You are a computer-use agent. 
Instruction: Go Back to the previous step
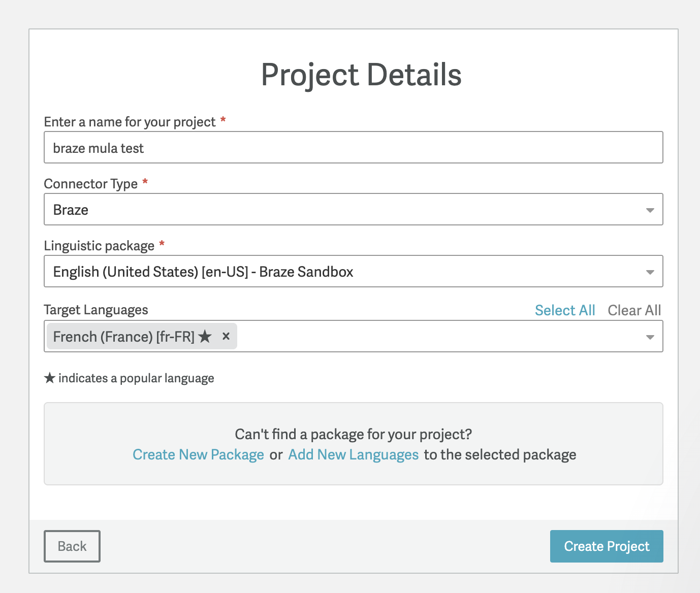click(x=72, y=546)
